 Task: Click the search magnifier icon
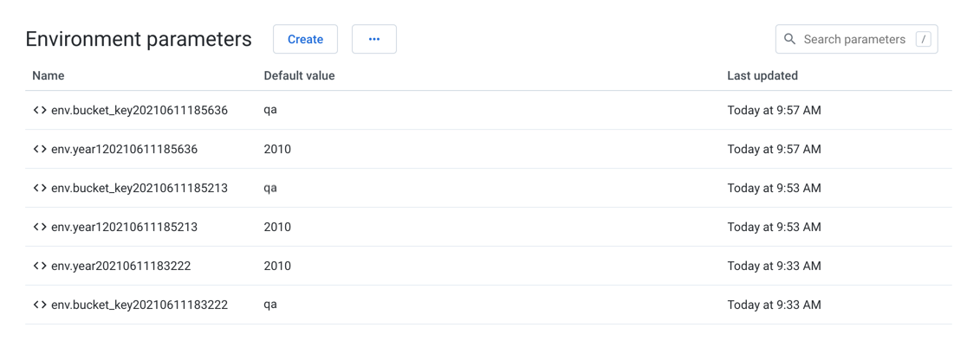pos(789,39)
